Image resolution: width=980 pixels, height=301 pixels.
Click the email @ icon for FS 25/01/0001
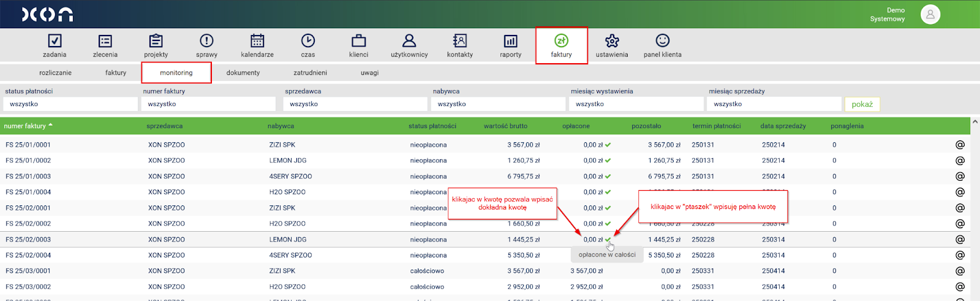point(960,145)
